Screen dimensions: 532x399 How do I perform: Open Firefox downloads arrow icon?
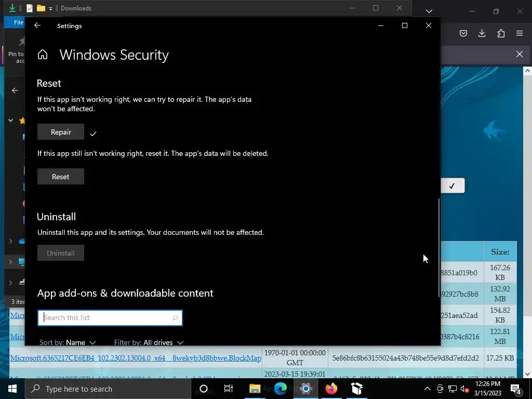point(482,33)
